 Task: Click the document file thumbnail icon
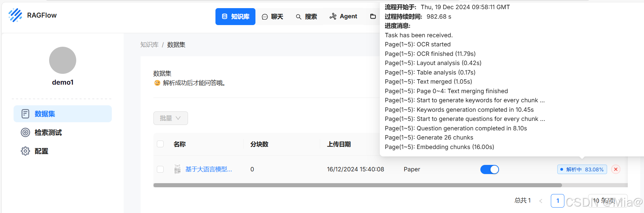point(178,169)
